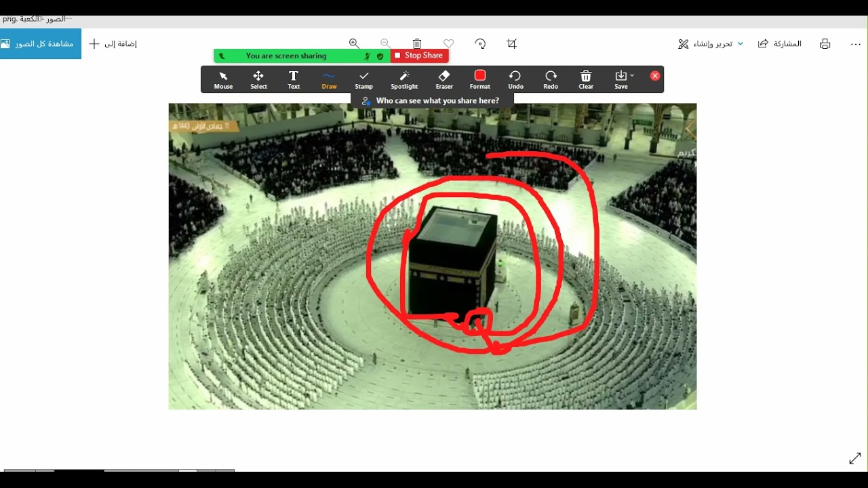
Task: Open 'Who can see what you share here?'
Action: click(x=432, y=100)
